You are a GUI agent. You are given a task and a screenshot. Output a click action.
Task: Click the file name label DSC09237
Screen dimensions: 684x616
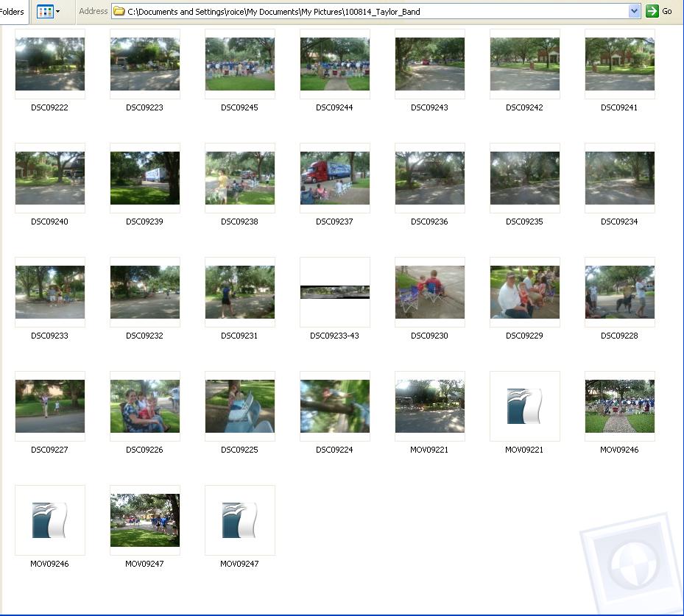coord(334,222)
